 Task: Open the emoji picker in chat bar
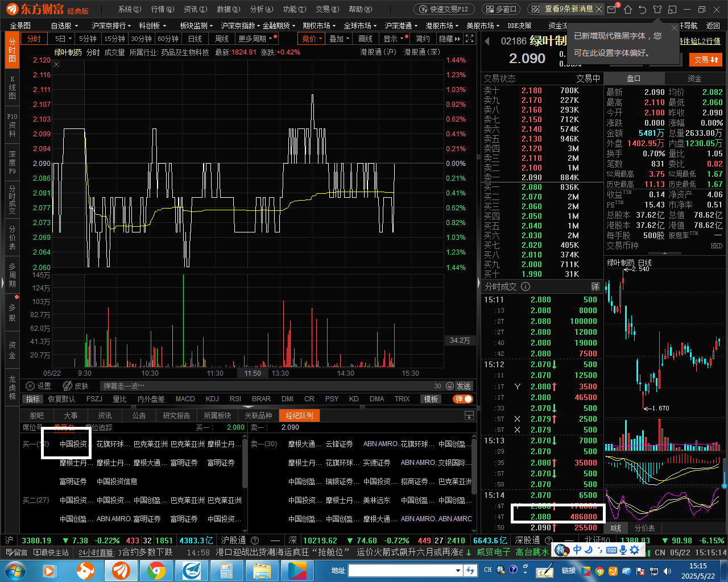click(x=450, y=386)
